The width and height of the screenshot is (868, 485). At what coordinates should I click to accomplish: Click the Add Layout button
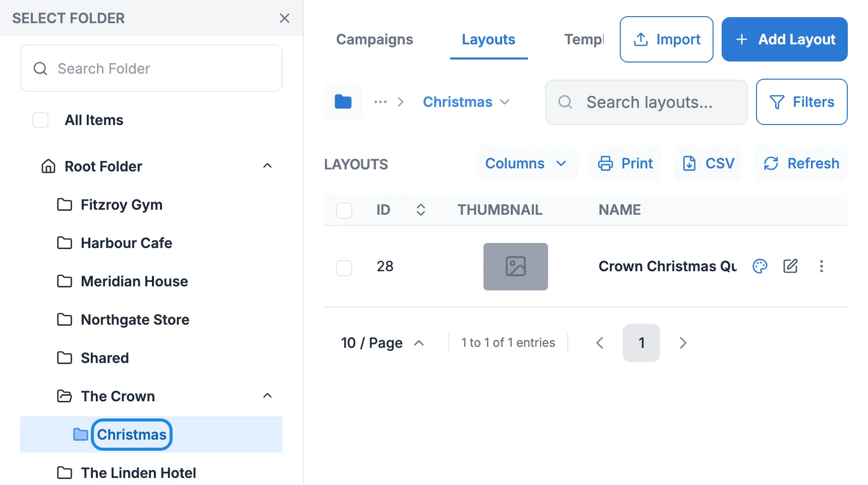click(785, 39)
